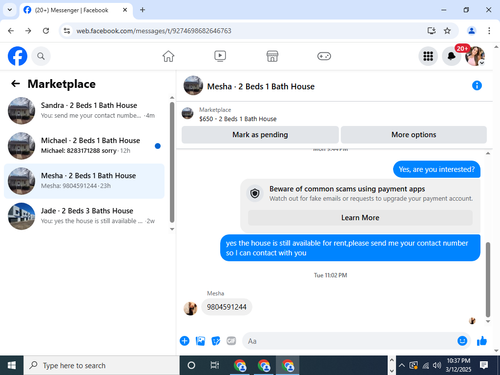Open Cortana circle icon
This screenshot has height=375, width=500.
[191, 365]
